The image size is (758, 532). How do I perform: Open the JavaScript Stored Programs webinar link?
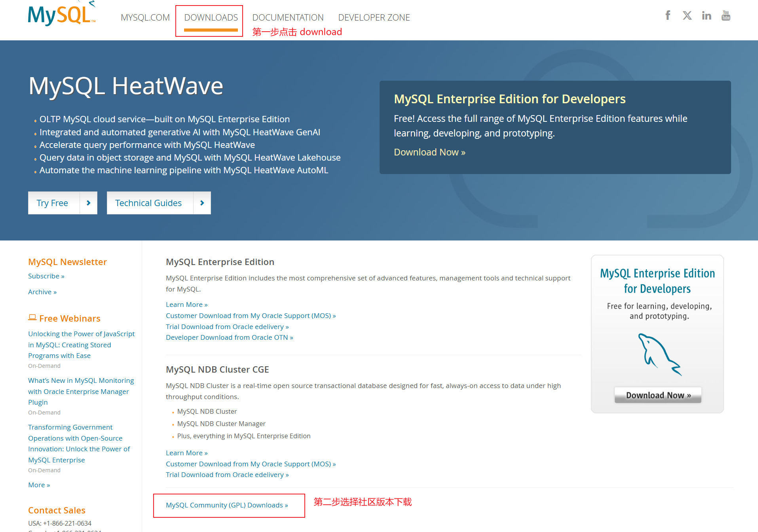point(82,345)
